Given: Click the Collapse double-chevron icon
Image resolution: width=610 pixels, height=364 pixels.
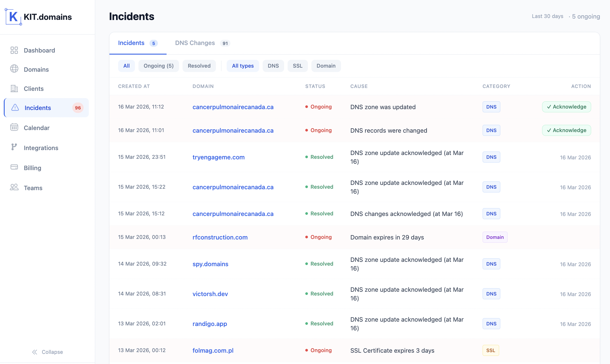Looking at the screenshot, I should [35, 352].
